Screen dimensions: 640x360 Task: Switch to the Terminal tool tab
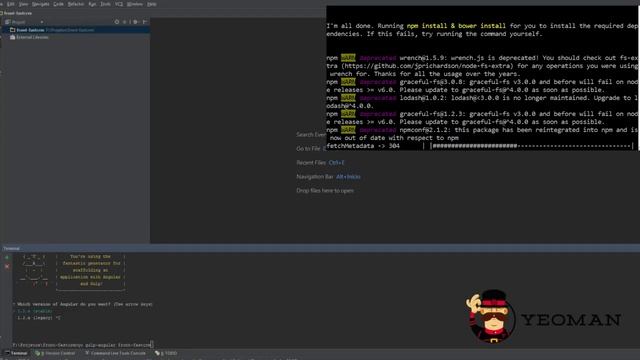[16, 353]
